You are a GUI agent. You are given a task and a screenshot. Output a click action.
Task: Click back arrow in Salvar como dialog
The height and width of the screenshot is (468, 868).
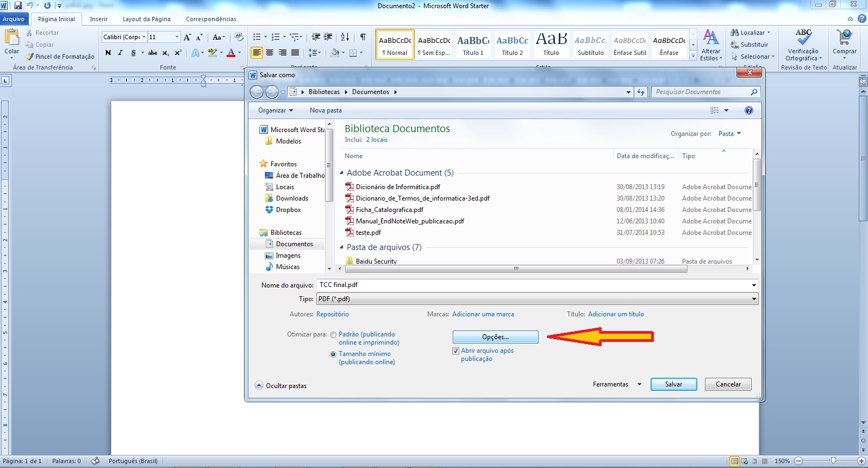coord(257,92)
